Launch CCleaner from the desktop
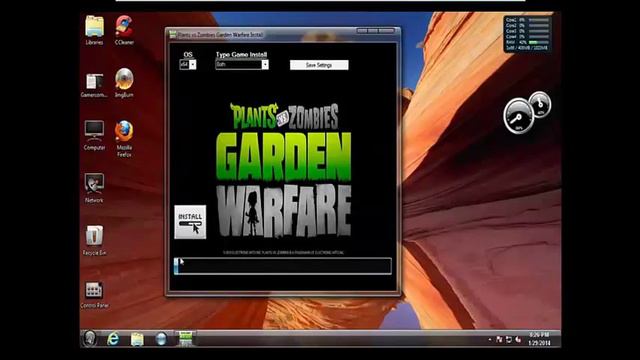The height and width of the screenshot is (360, 640). [x=124, y=30]
